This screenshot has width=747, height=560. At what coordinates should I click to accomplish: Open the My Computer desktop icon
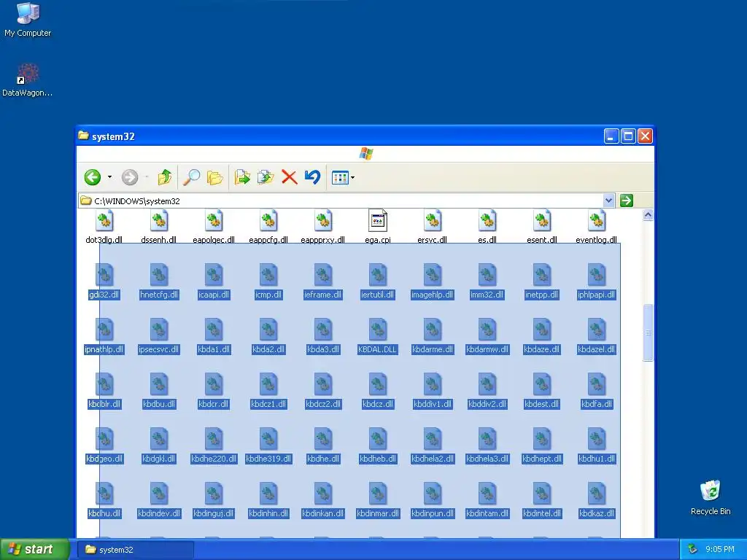tap(28, 19)
